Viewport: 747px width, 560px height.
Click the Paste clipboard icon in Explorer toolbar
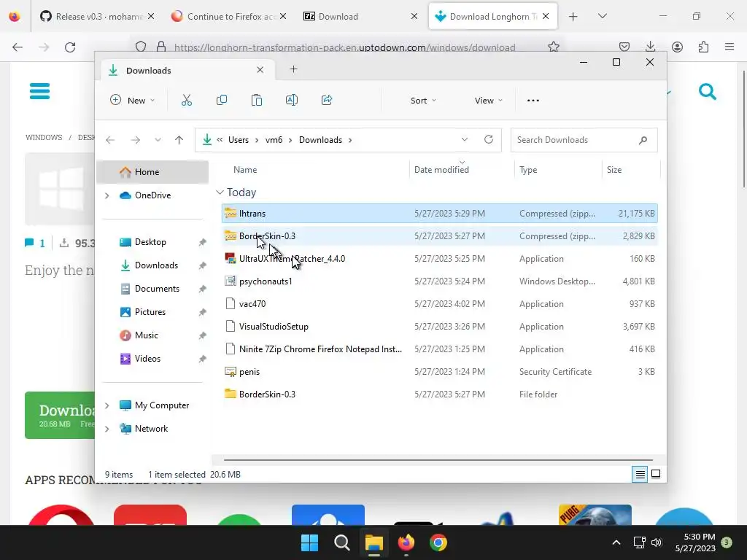point(256,100)
